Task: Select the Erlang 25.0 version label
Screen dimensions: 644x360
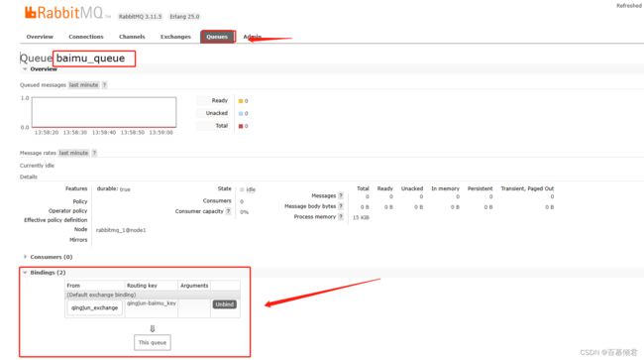Action: 184,17
